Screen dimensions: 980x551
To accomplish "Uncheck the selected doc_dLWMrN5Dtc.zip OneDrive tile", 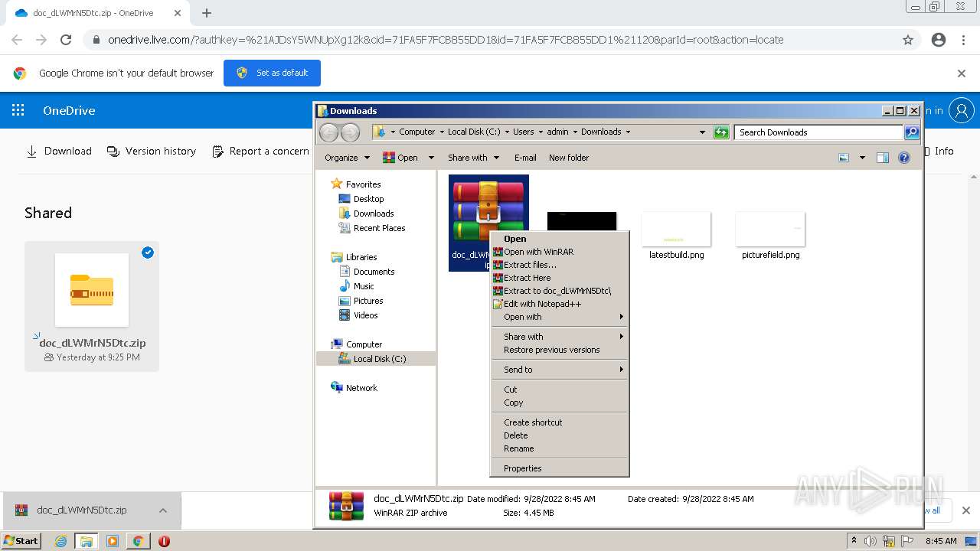I will 148,253.
